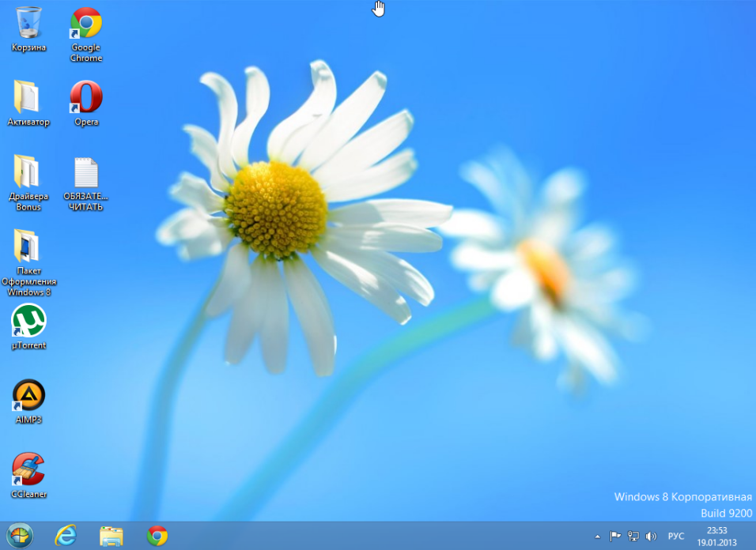This screenshot has height=550, width=756.
Task: Open the Action Center flag icon
Action: (615, 536)
